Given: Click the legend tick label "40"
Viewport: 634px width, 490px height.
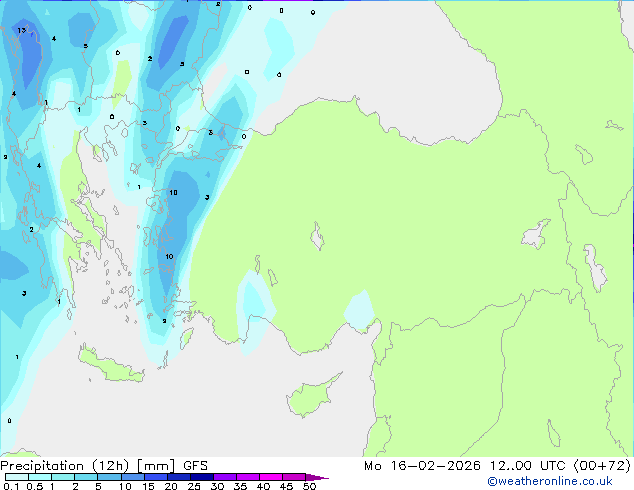Looking at the screenshot, I should (x=264, y=486).
